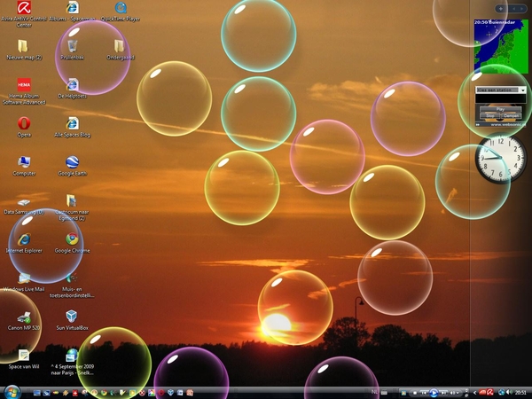Play media in taskbar media player toolbar
The image size is (532, 399).
tap(434, 393)
